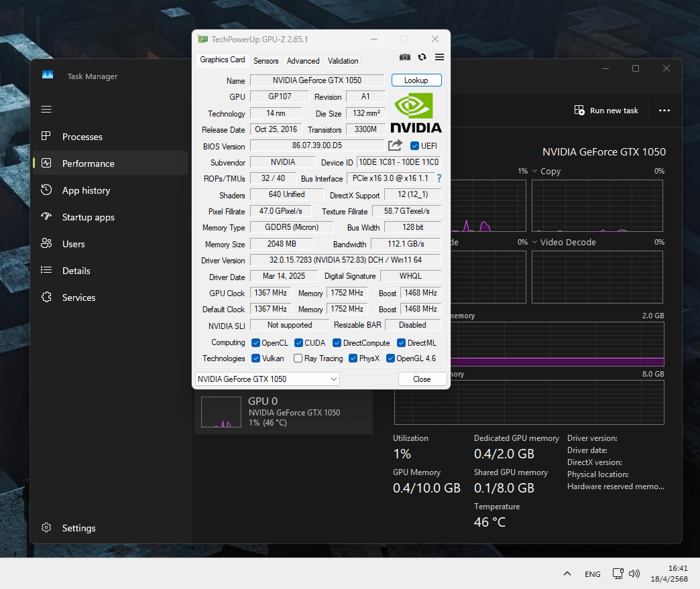Image resolution: width=700 pixels, height=589 pixels.
Task: Click the BIOS share/export arrow icon
Action: tap(395, 145)
